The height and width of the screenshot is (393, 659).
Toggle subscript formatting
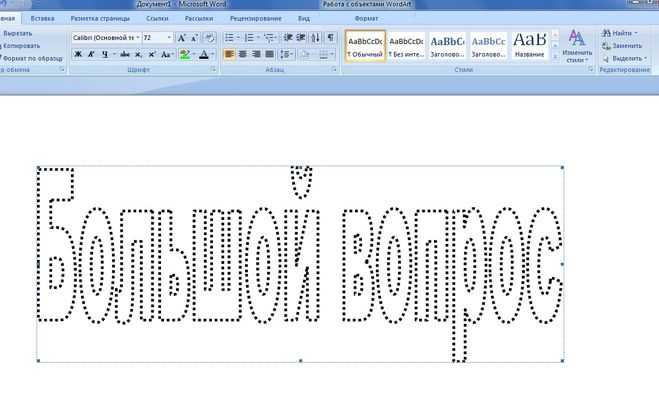138,54
